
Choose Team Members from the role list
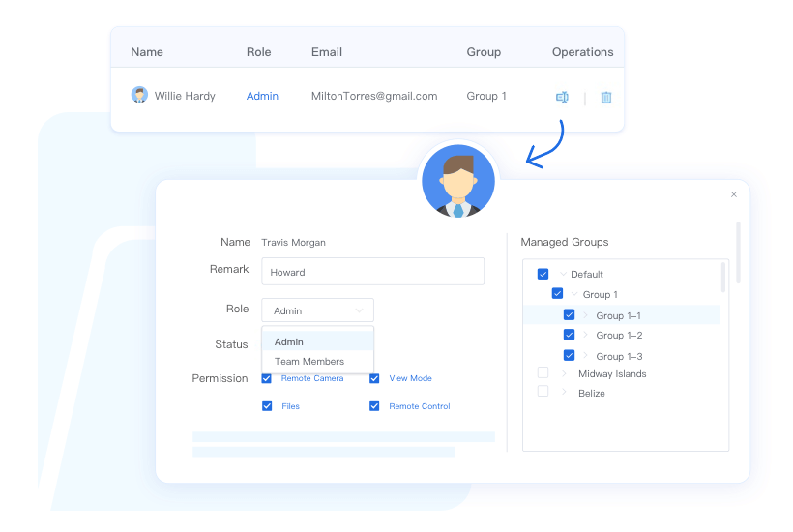point(317,361)
